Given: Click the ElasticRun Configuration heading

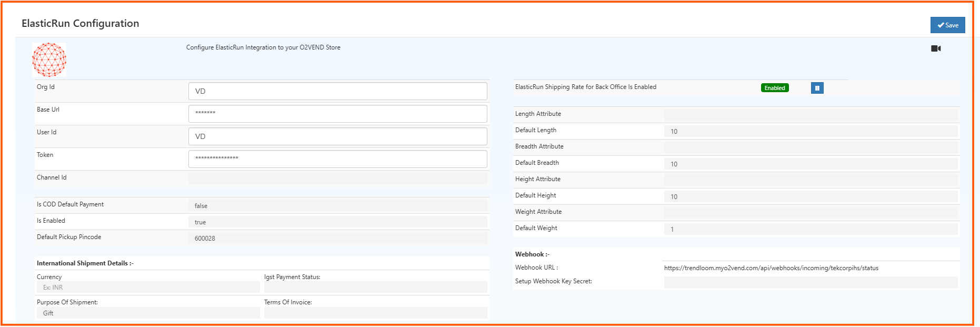Looking at the screenshot, I should tap(81, 23).
